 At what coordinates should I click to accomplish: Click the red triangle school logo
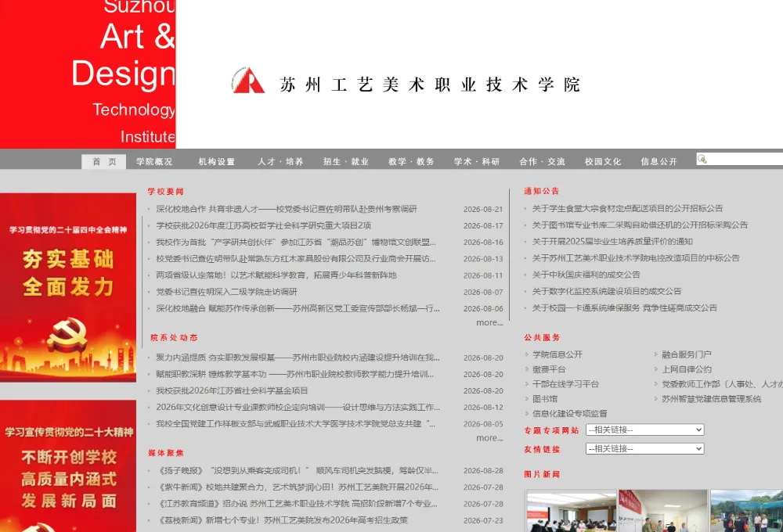pos(247,81)
